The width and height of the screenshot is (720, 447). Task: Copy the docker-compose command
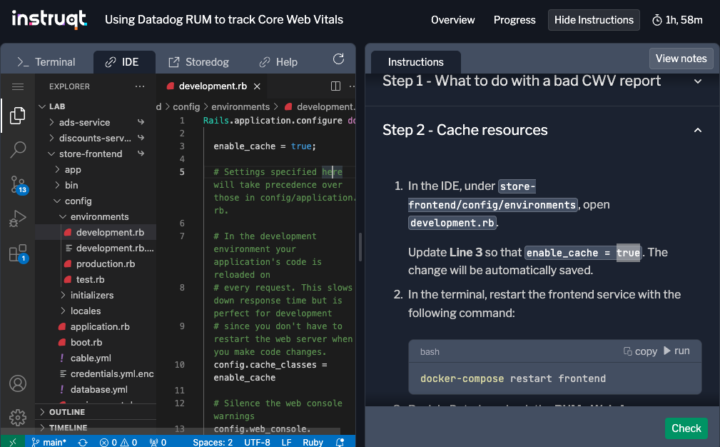click(x=640, y=351)
